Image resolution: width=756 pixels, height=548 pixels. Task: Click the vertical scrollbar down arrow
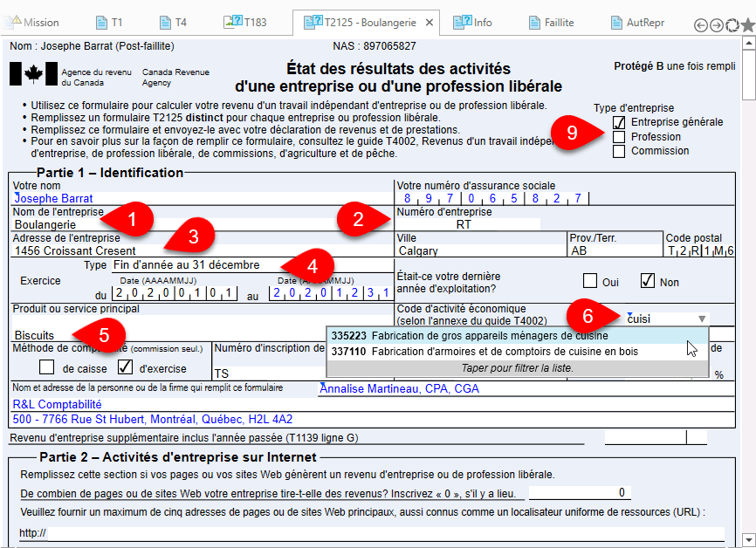749,540
